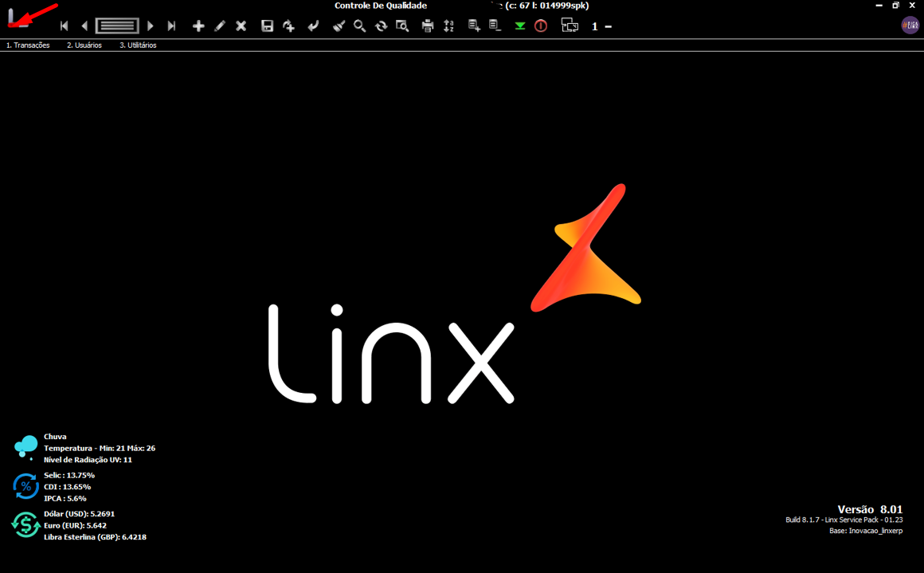Open the user avatar at top-right
Image resolution: width=924 pixels, height=573 pixels.
click(x=910, y=26)
